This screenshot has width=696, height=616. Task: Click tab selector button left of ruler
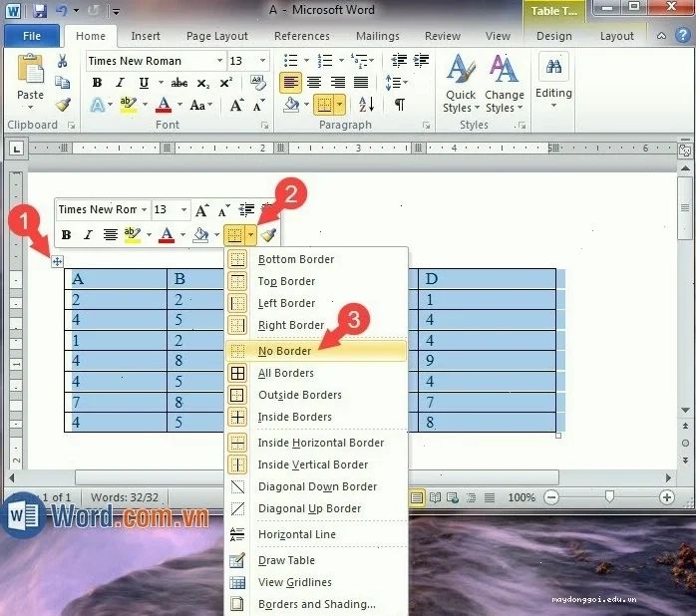coord(17,149)
